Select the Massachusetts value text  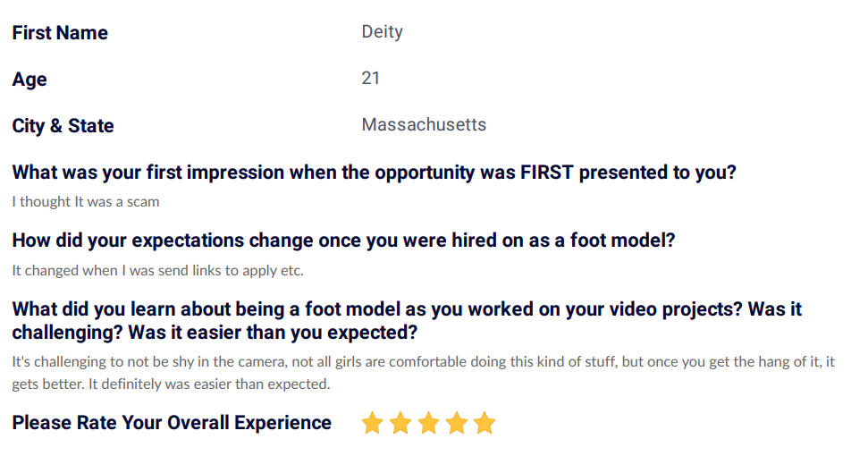pyautogui.click(x=424, y=124)
